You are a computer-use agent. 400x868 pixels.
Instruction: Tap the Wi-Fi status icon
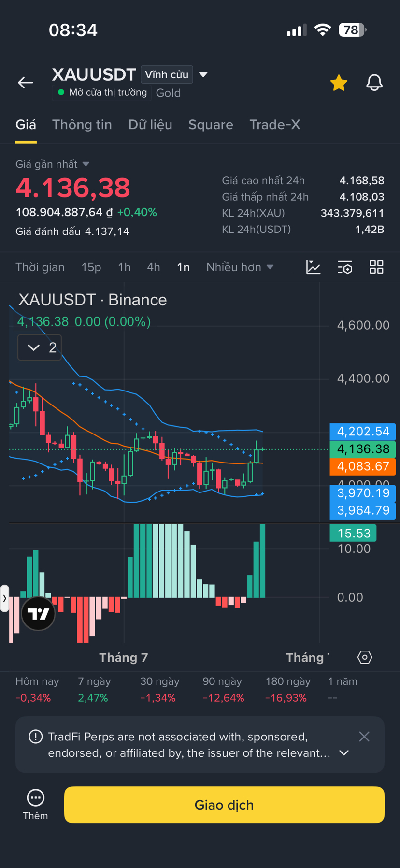click(322, 30)
